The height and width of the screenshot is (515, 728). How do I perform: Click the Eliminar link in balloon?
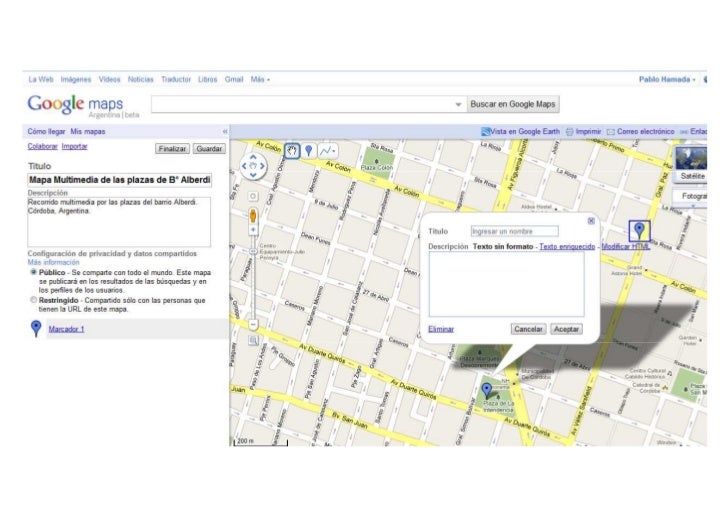point(441,329)
